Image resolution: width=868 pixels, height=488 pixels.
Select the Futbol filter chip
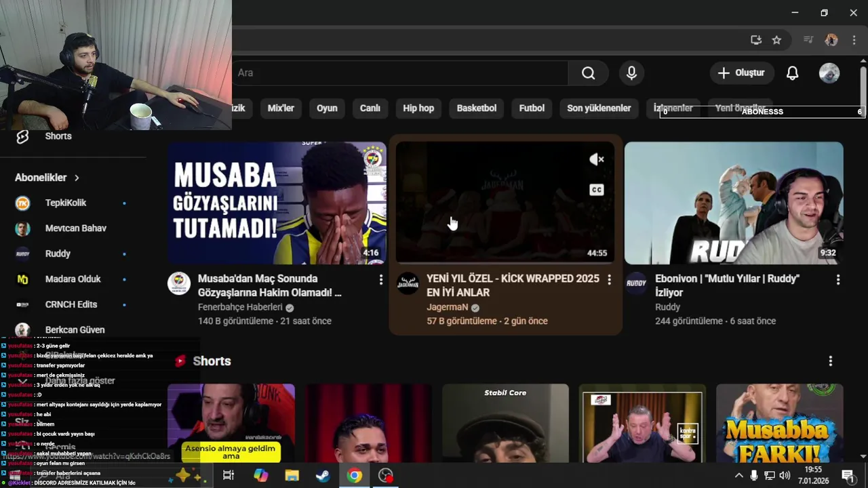click(532, 108)
